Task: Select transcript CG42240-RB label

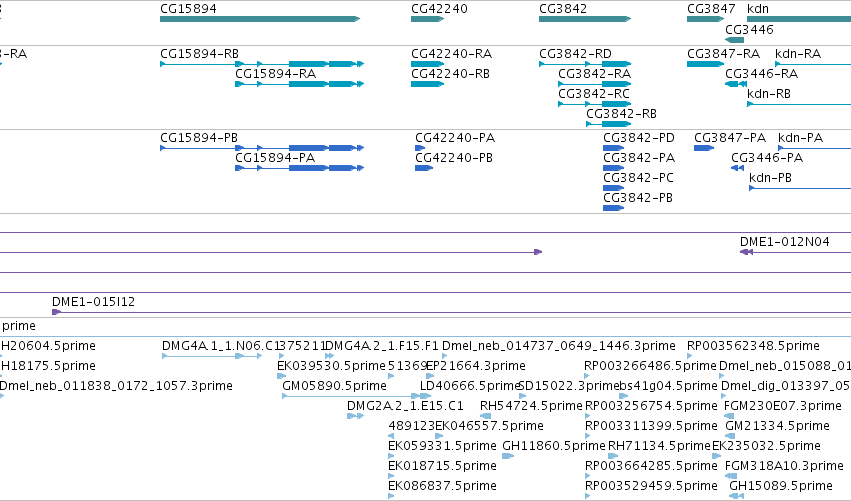Action: (450, 74)
